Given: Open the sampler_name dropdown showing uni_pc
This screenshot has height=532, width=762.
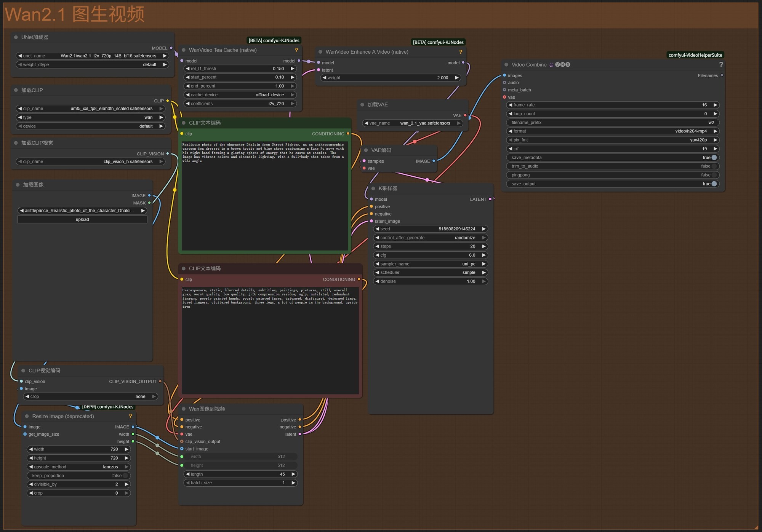Looking at the screenshot, I should point(430,264).
